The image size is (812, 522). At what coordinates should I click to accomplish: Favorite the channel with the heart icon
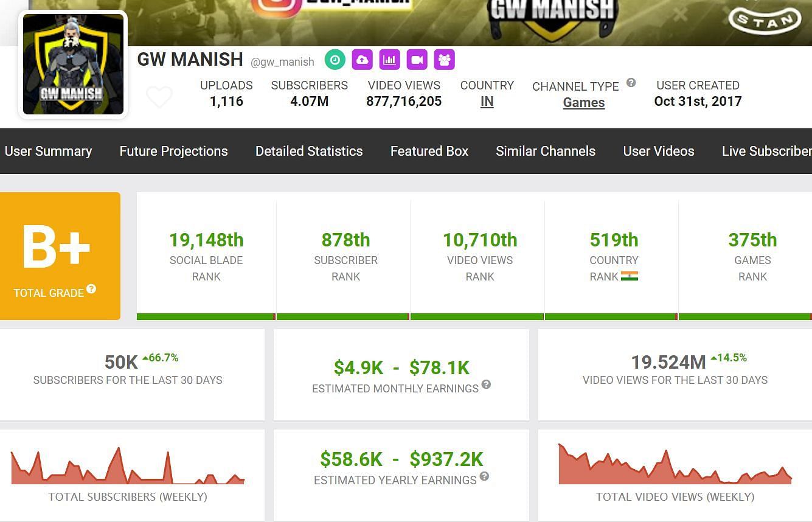point(159,97)
